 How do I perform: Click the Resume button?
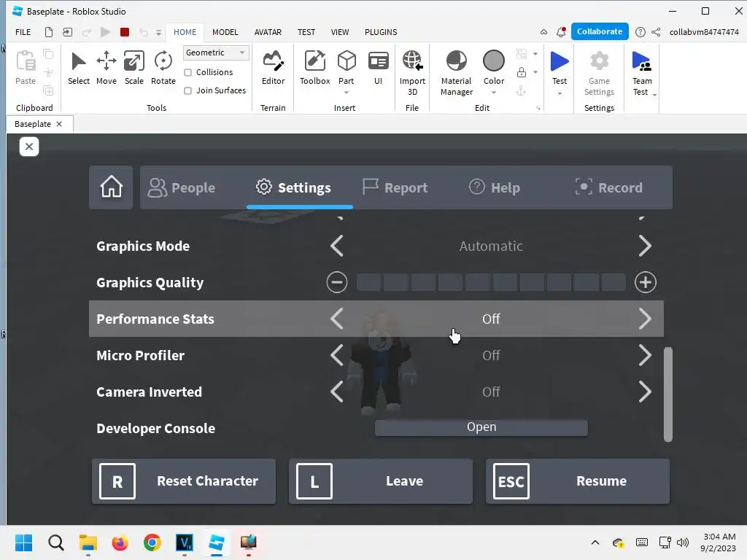click(x=578, y=481)
